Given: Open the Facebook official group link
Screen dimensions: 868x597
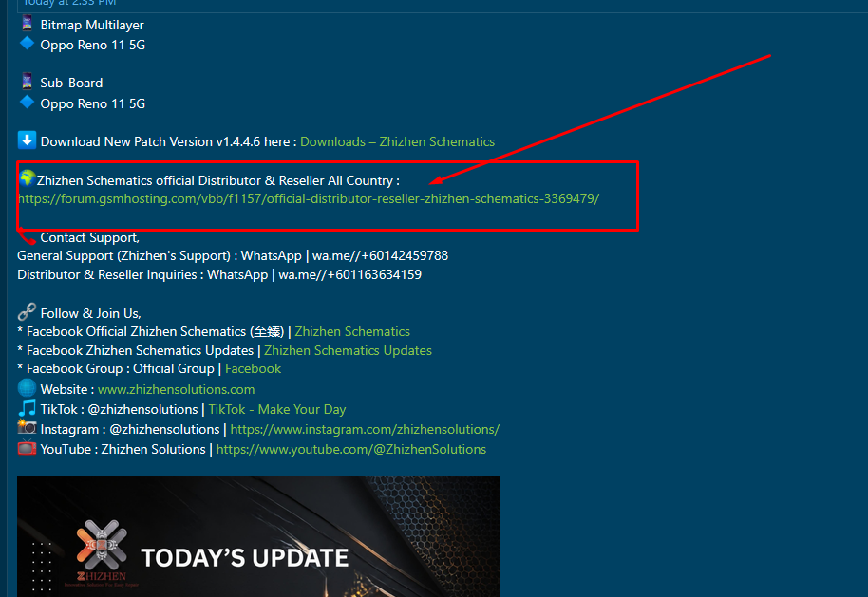Looking at the screenshot, I should click(253, 368).
